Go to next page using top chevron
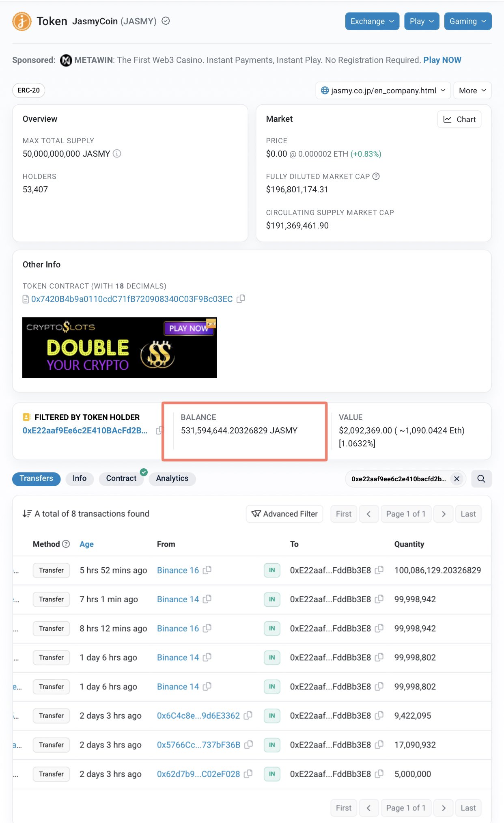Image resolution: width=504 pixels, height=823 pixels. (x=443, y=514)
